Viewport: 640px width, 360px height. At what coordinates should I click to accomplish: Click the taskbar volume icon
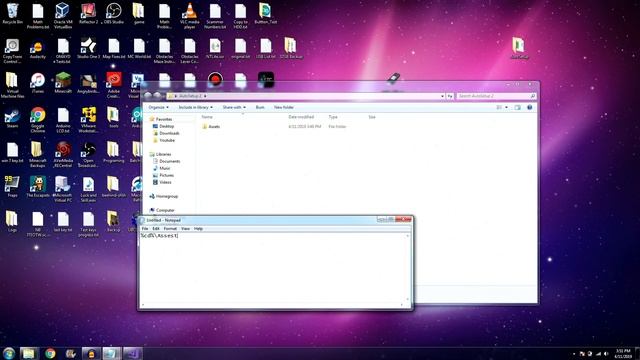[606, 353]
